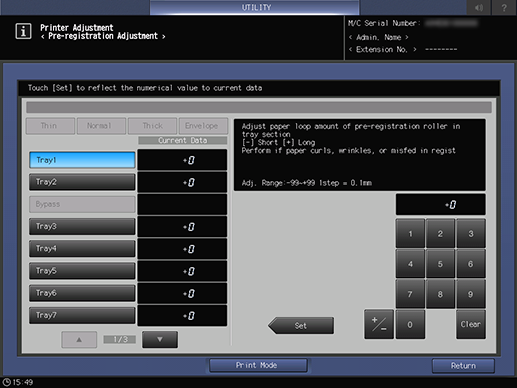Open the UTILITY tab at top

coord(255,7)
